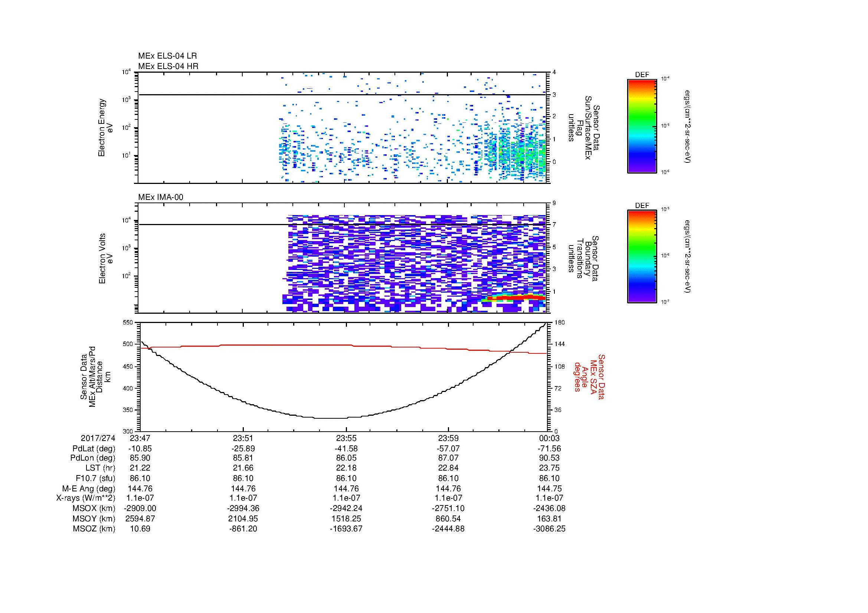Click the MSOX value '-2909.00'
868x613 pixels.
point(140,508)
